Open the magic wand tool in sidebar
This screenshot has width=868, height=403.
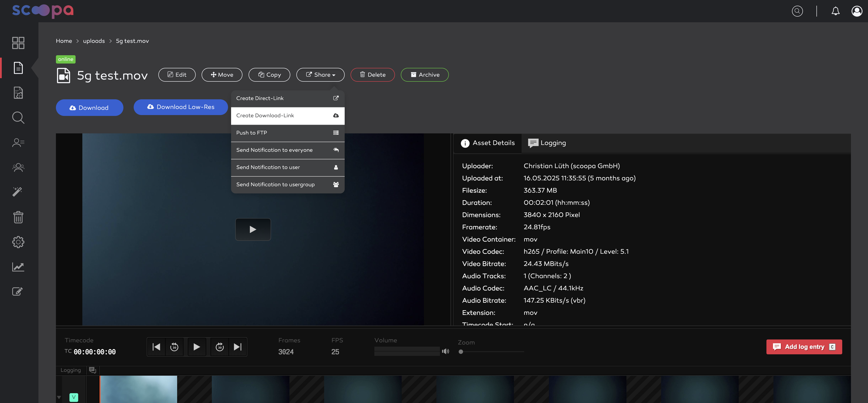tap(17, 192)
